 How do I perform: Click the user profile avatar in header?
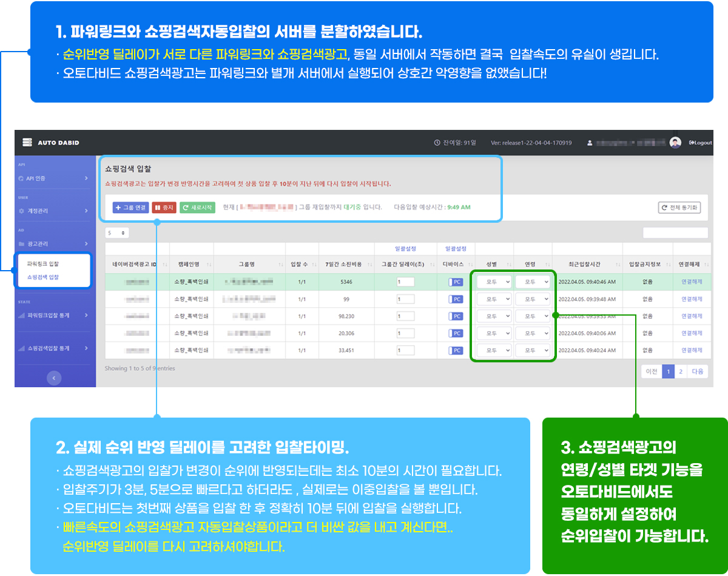(x=675, y=143)
